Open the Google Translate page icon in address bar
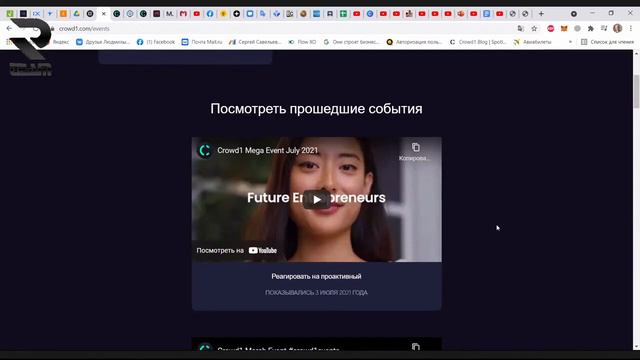 [x=520, y=29]
